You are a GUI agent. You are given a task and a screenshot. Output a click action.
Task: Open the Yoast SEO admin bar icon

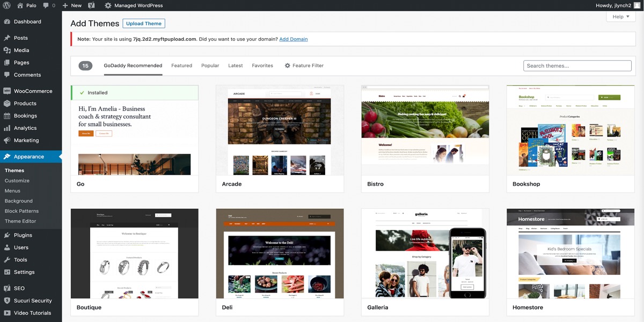[x=91, y=5]
